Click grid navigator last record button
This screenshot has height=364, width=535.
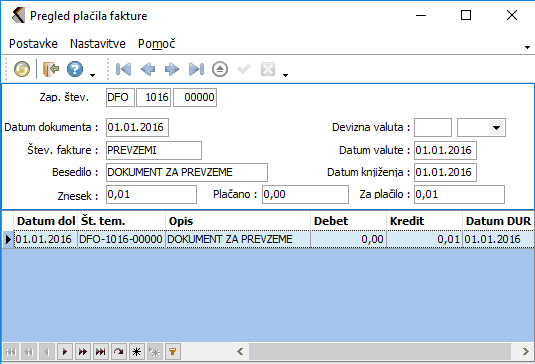pos(101,351)
